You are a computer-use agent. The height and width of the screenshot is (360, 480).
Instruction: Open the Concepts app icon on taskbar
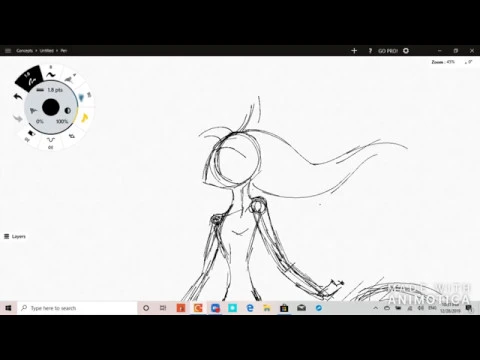click(198, 308)
